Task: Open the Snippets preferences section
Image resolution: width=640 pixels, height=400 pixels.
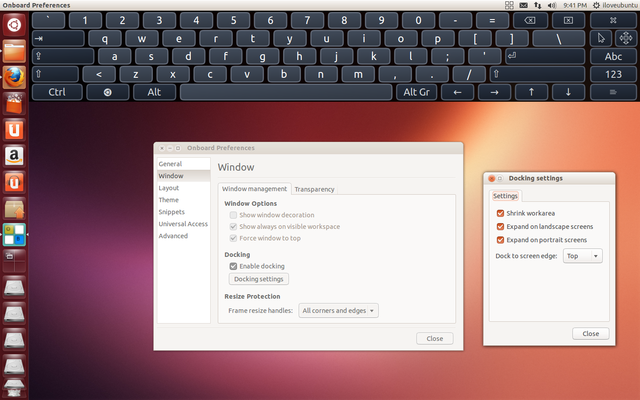Action: (184, 212)
